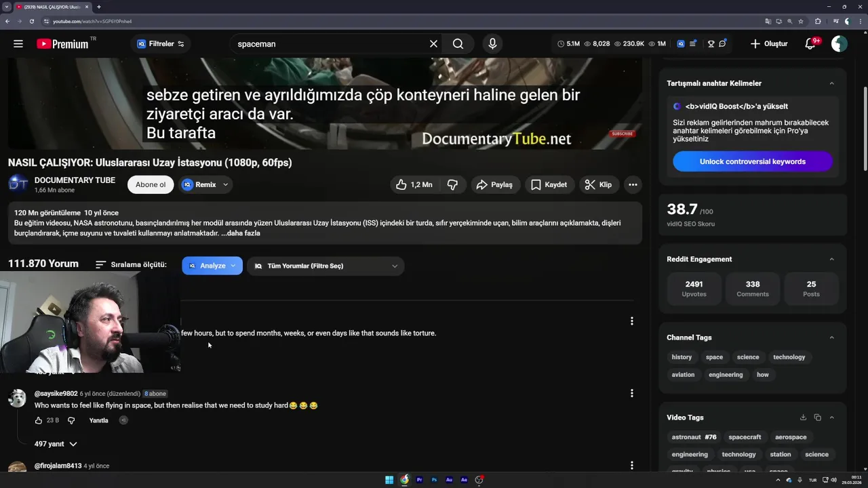Open Premiere Pro from taskbar

[x=419, y=480]
